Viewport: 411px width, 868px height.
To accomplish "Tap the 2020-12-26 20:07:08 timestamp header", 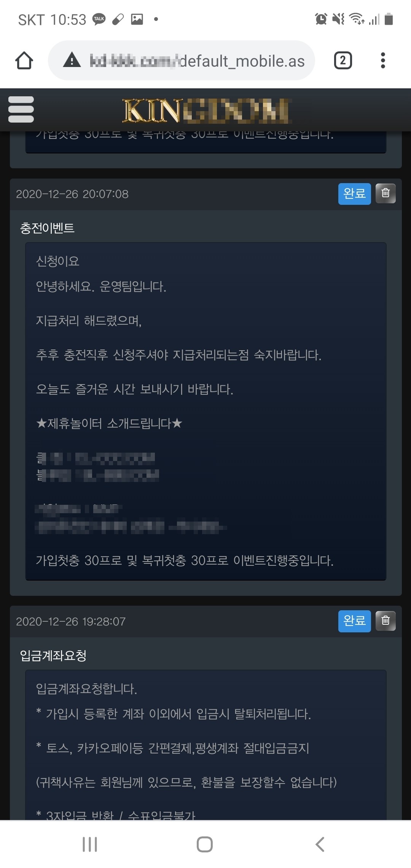I will point(72,194).
